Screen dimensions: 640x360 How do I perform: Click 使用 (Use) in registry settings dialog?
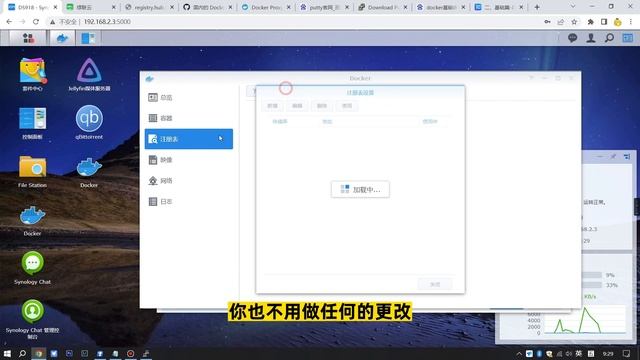347,106
